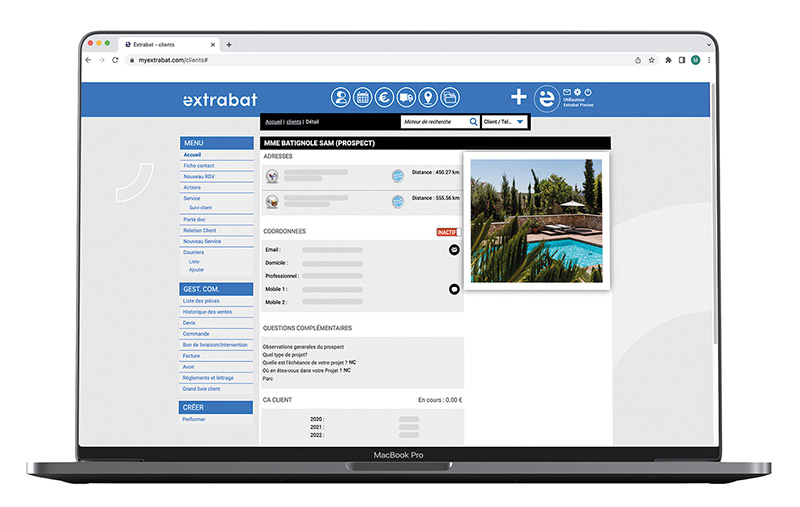Open the Performer link

tap(194, 419)
